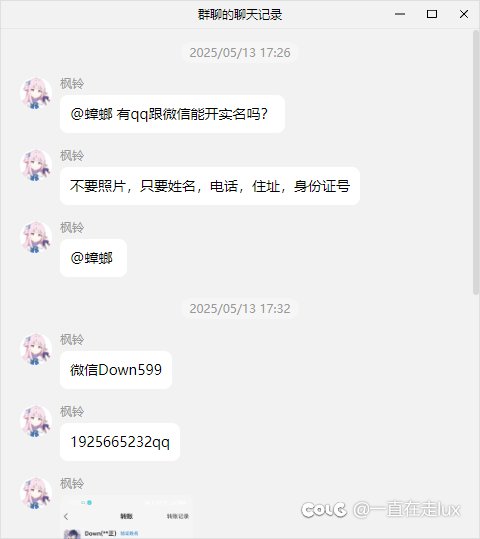Image resolution: width=480 pixels, height=539 pixels.
Task: Select the 1925665232qq message bubble
Action: coord(120,442)
